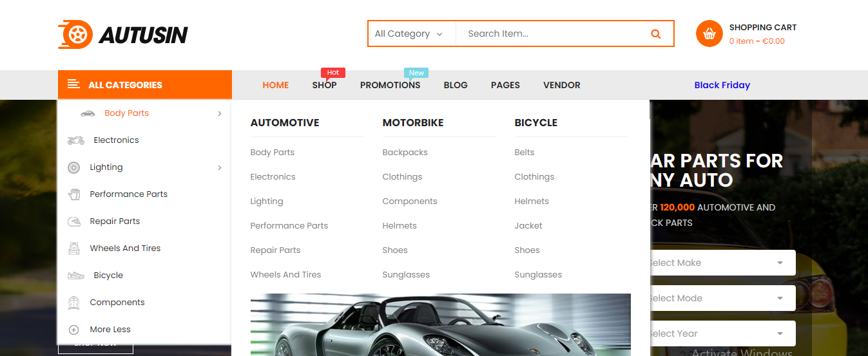Click the glove icon beside Performance Parts
This screenshot has height=356, width=868.
pyautogui.click(x=73, y=194)
